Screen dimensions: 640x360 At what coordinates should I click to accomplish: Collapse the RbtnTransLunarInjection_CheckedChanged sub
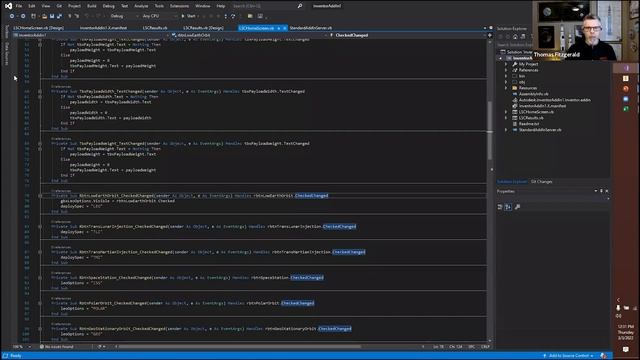pyautogui.click(x=40, y=227)
